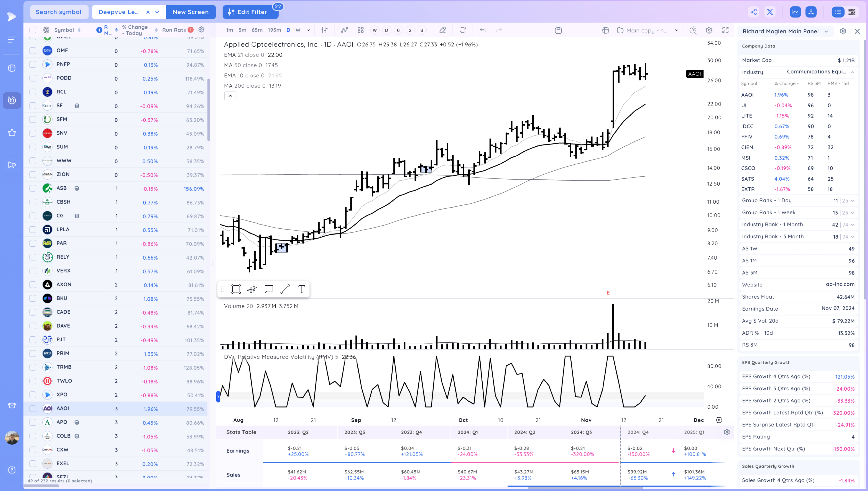Viewport: 868px width, 491px height.
Task: Check the box for OMF row
Action: 33,51
